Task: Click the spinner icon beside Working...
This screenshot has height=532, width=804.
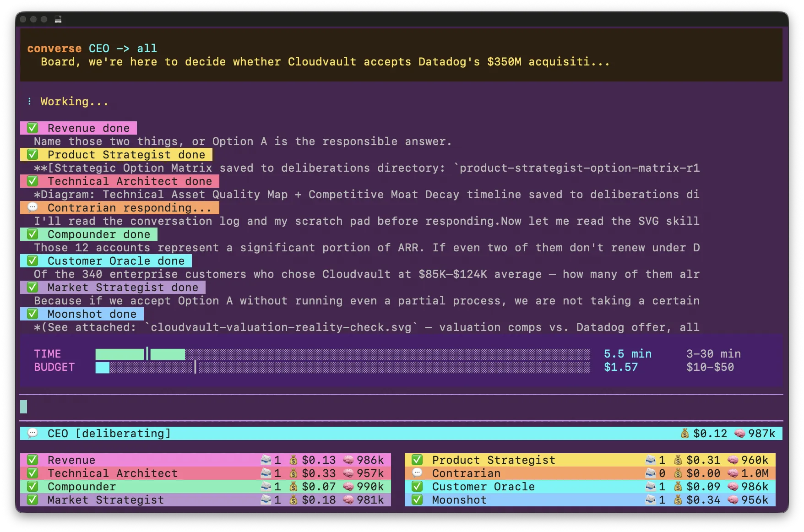Action: [x=30, y=101]
